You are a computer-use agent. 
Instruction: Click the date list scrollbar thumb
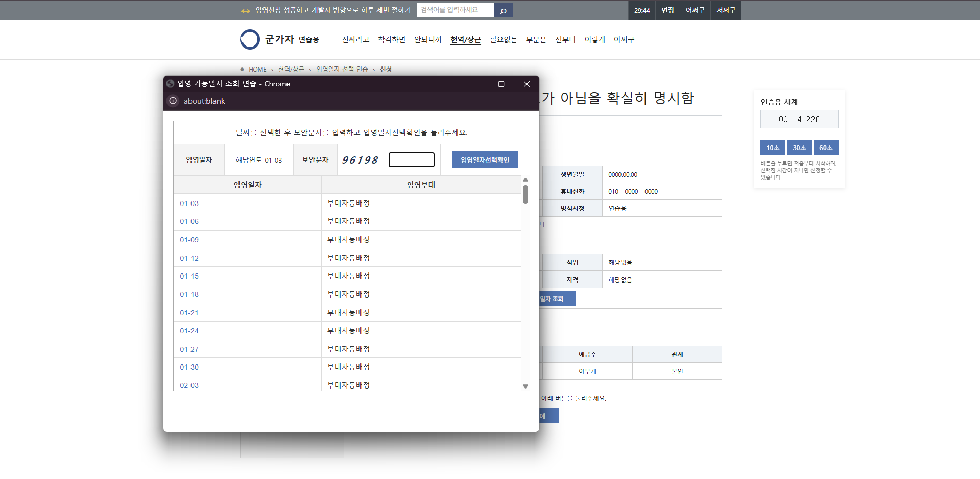[x=525, y=195]
